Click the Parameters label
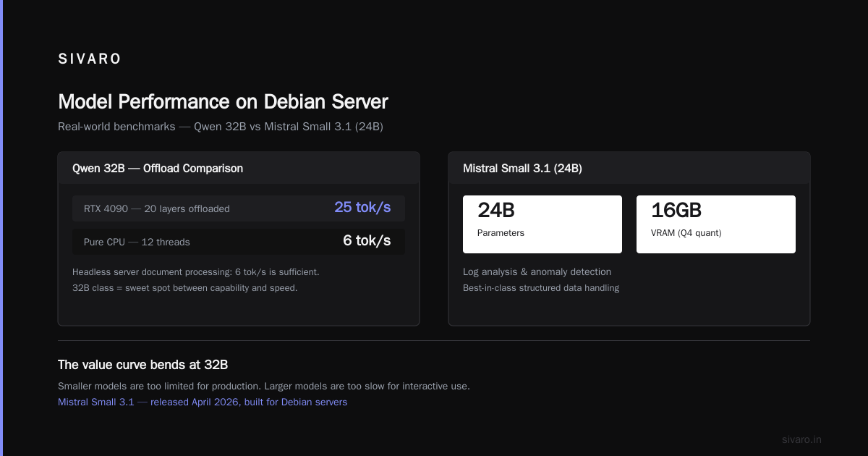 (501, 233)
